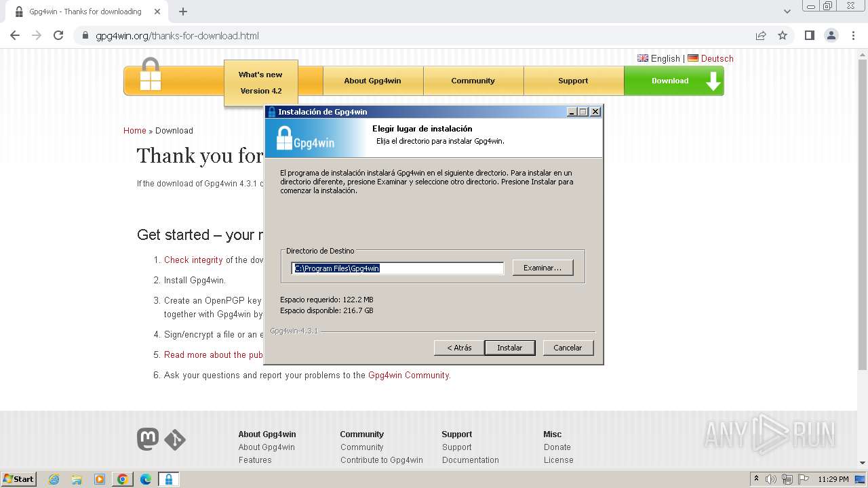Click the Check integrity link
The image size is (868, 488).
pos(193,260)
